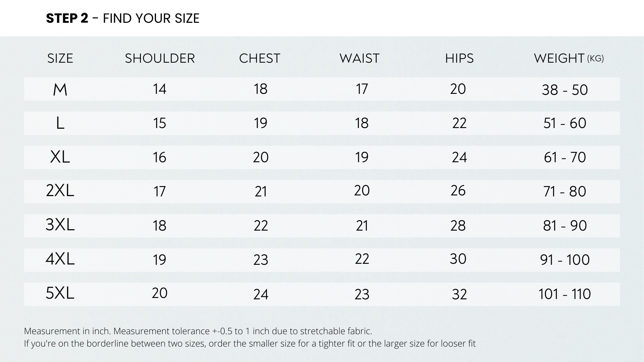Select the 5XL size row label
The height and width of the screenshot is (362, 644).
(x=60, y=293)
